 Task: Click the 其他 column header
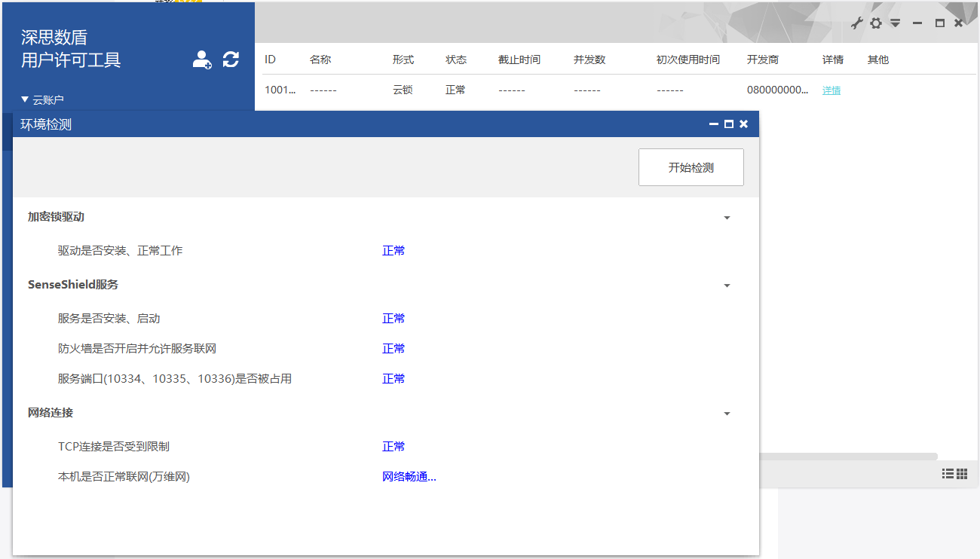point(878,60)
